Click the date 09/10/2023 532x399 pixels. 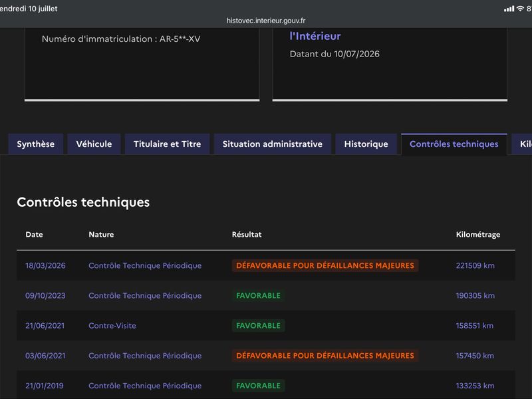point(45,295)
